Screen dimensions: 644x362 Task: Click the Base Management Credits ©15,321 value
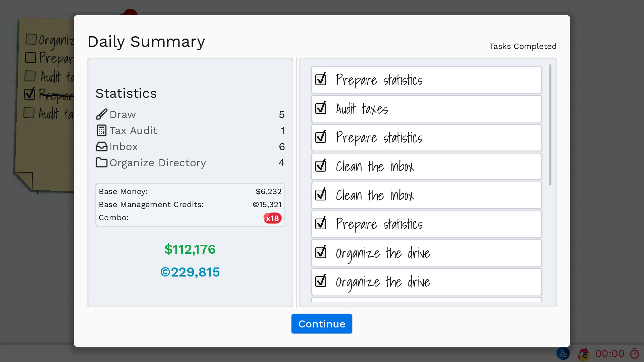pos(267,204)
